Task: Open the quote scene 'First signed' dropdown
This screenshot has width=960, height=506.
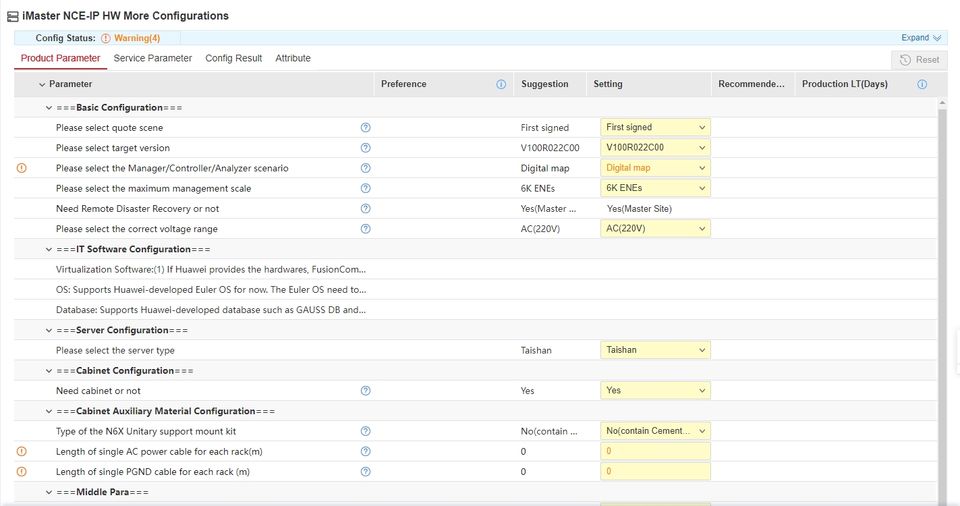Action: 655,128
